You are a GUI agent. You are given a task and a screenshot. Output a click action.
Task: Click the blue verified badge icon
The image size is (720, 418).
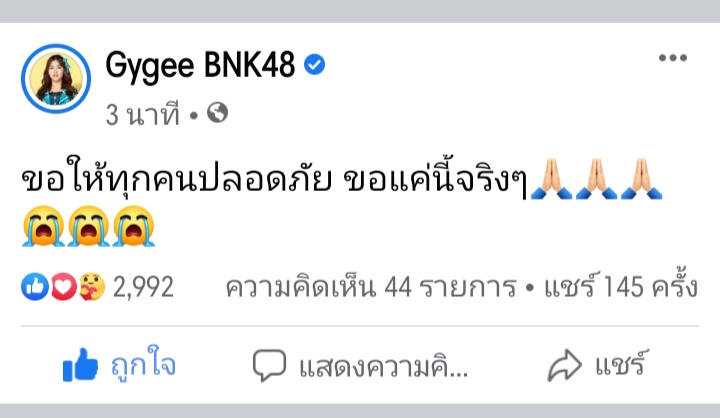coord(315,65)
